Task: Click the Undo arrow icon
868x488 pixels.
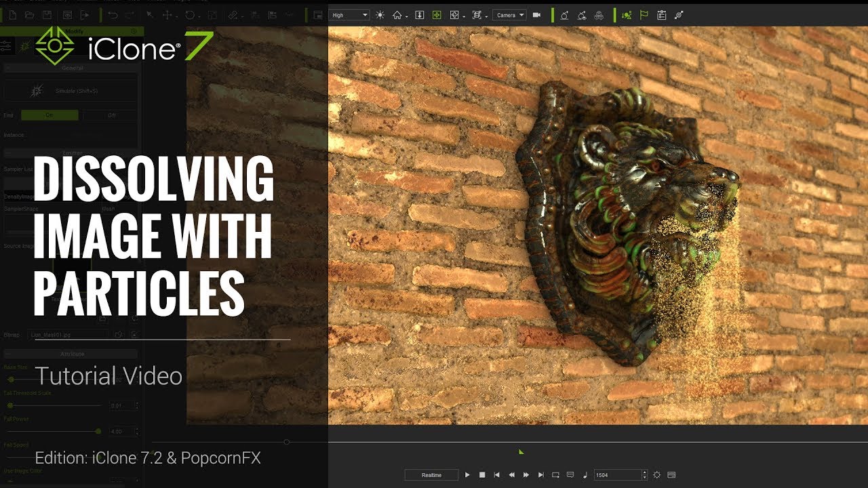Action: (x=113, y=15)
